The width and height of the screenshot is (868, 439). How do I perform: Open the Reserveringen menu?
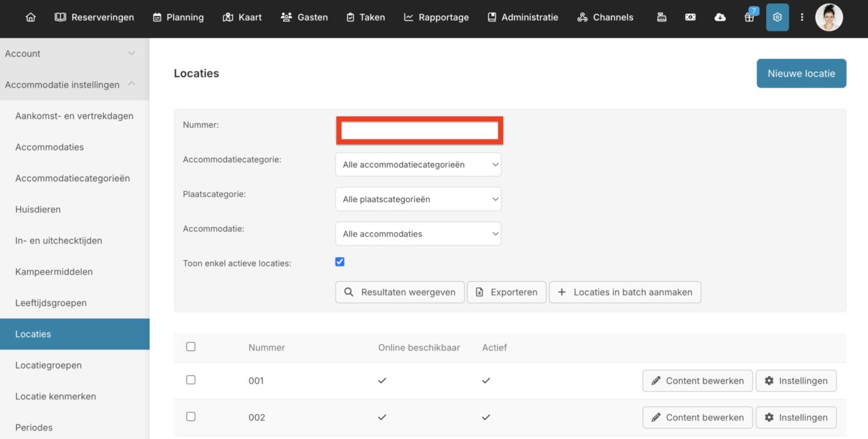(x=95, y=17)
